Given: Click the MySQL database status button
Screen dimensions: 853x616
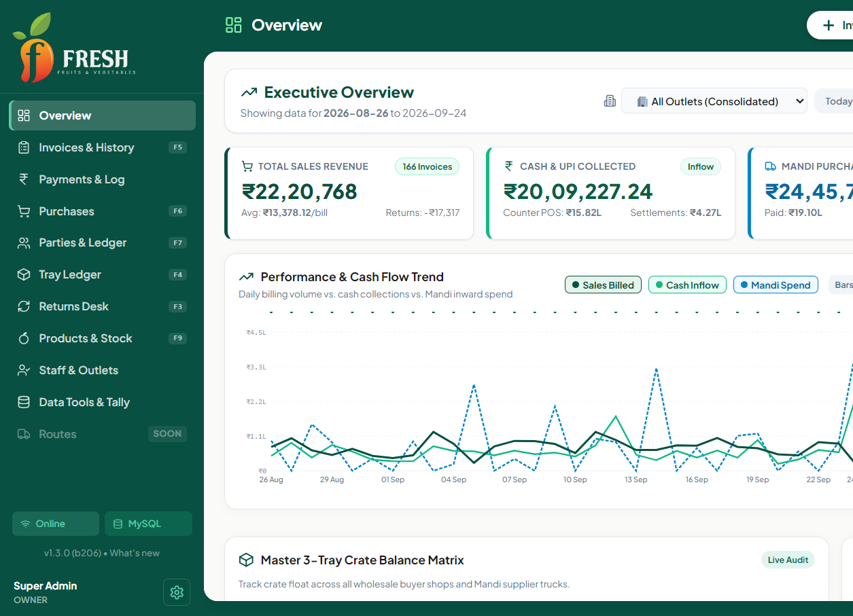Looking at the screenshot, I should [x=148, y=524].
